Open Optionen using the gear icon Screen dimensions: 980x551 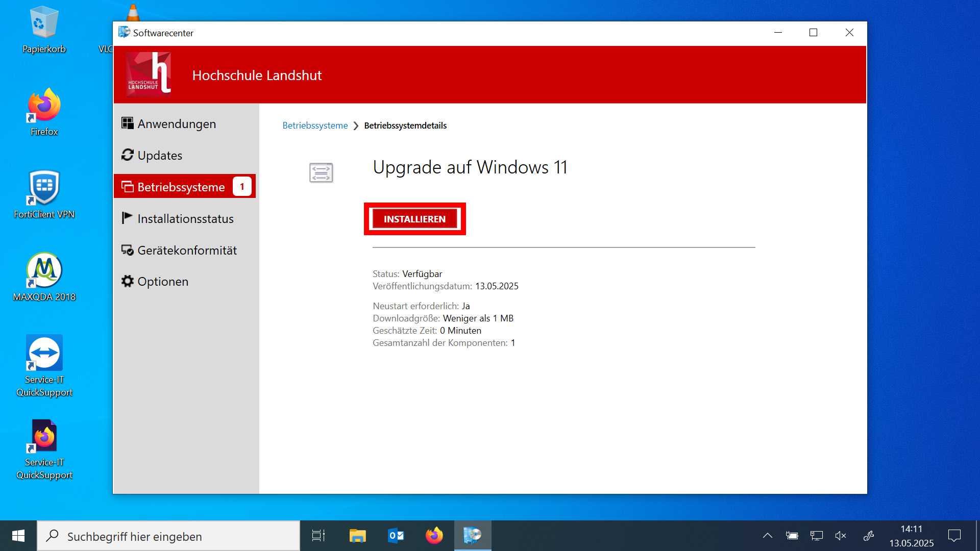point(127,281)
